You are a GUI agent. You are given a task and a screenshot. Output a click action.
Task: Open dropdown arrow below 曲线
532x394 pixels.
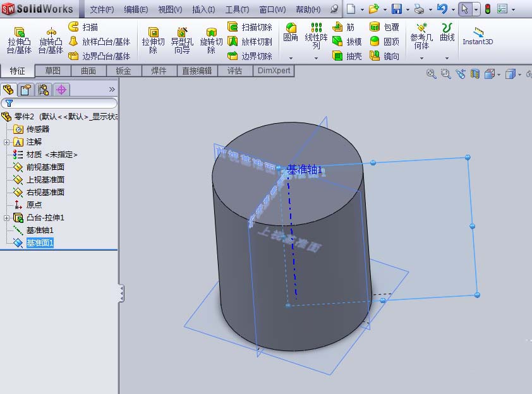point(447,58)
